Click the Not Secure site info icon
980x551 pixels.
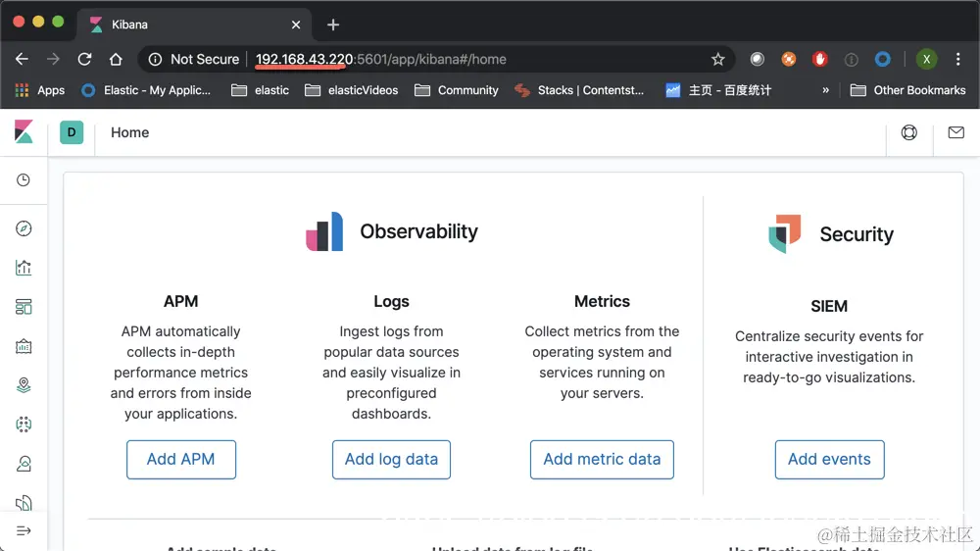point(155,60)
